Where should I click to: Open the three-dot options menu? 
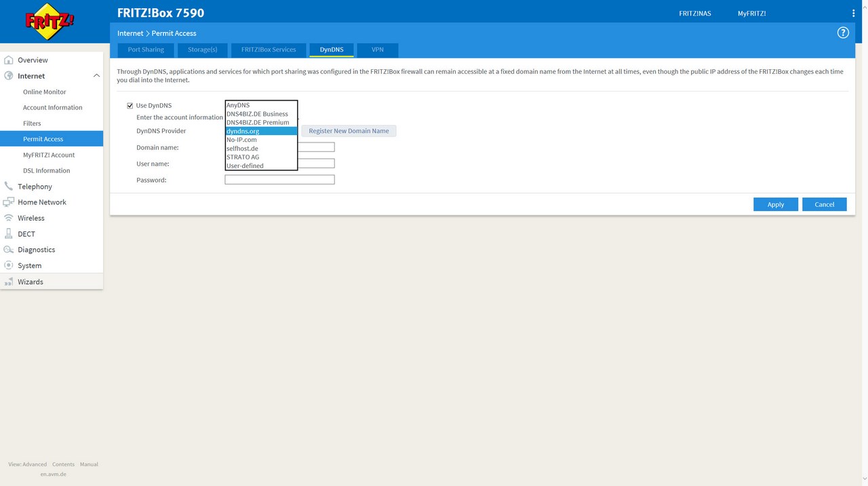click(x=853, y=13)
